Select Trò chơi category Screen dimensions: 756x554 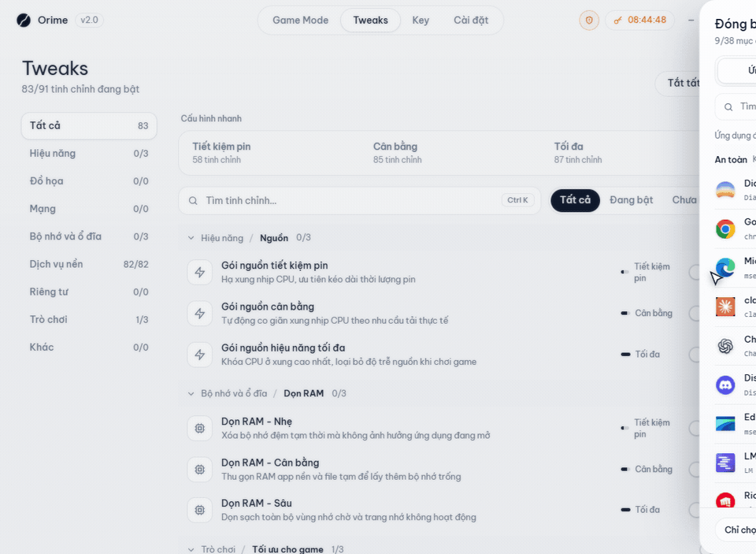[89, 319]
